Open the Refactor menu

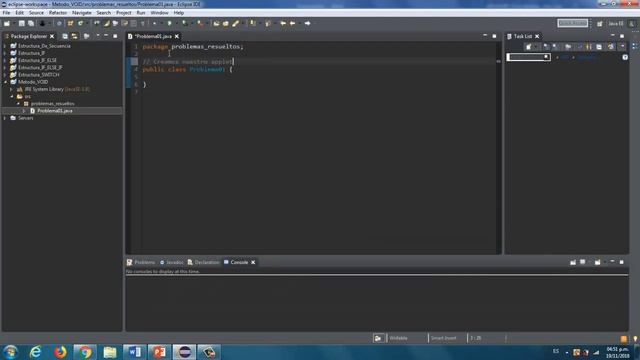tap(58, 13)
